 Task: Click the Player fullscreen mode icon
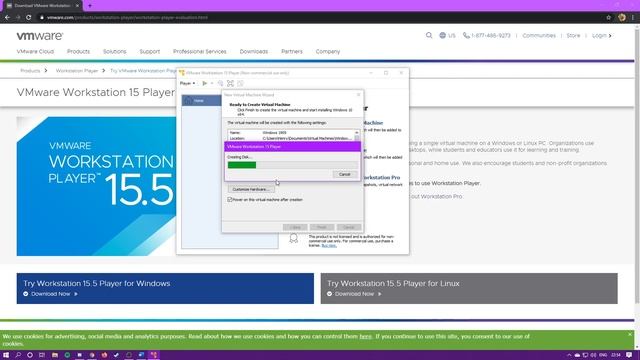pyautogui.click(x=230, y=83)
